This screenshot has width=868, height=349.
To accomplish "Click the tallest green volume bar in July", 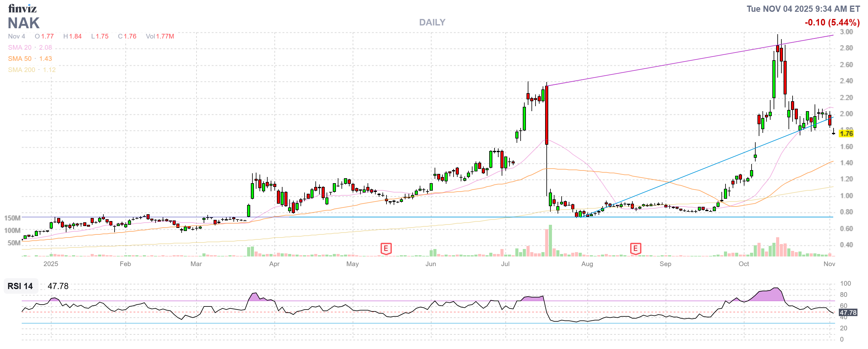I will (550, 241).
